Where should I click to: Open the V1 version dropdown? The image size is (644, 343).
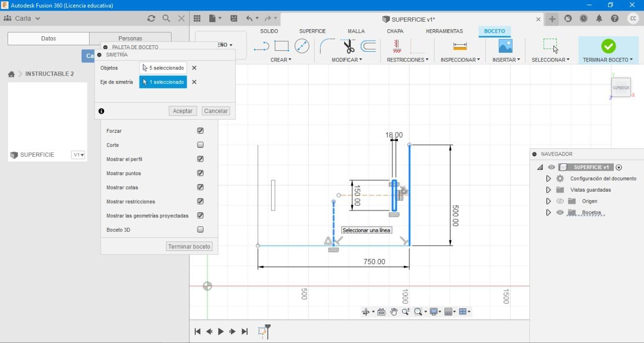(x=78, y=155)
